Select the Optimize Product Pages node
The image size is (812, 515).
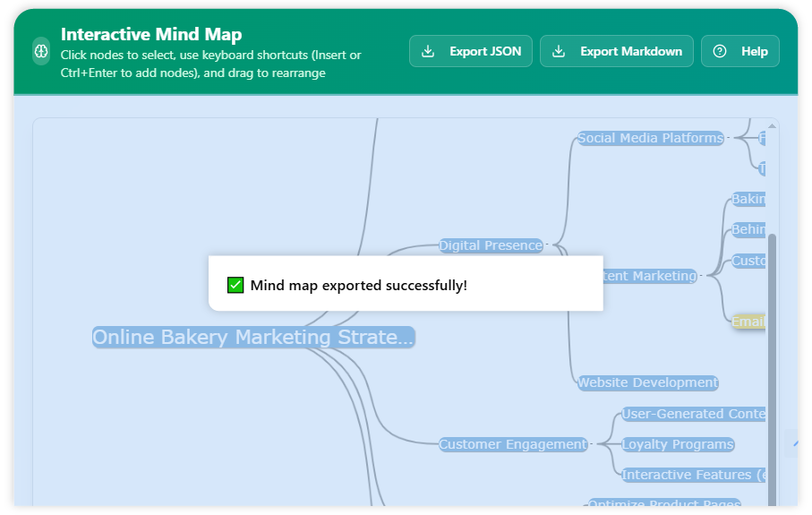664,505
